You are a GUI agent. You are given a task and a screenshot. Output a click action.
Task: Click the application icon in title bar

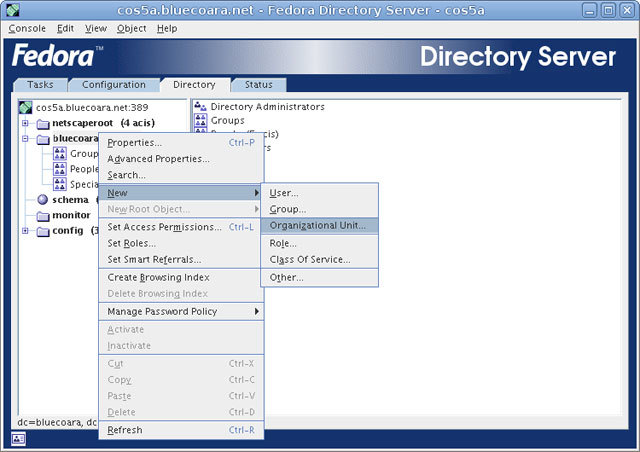(13, 10)
